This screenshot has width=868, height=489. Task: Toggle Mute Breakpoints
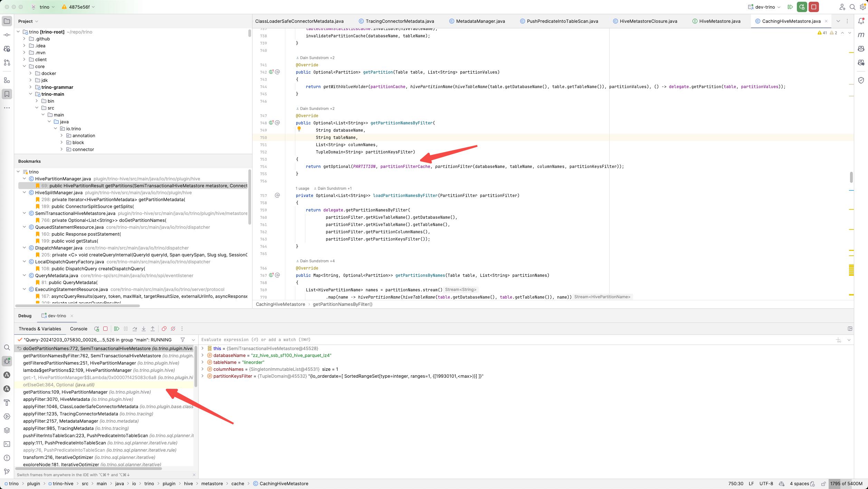[x=173, y=329]
